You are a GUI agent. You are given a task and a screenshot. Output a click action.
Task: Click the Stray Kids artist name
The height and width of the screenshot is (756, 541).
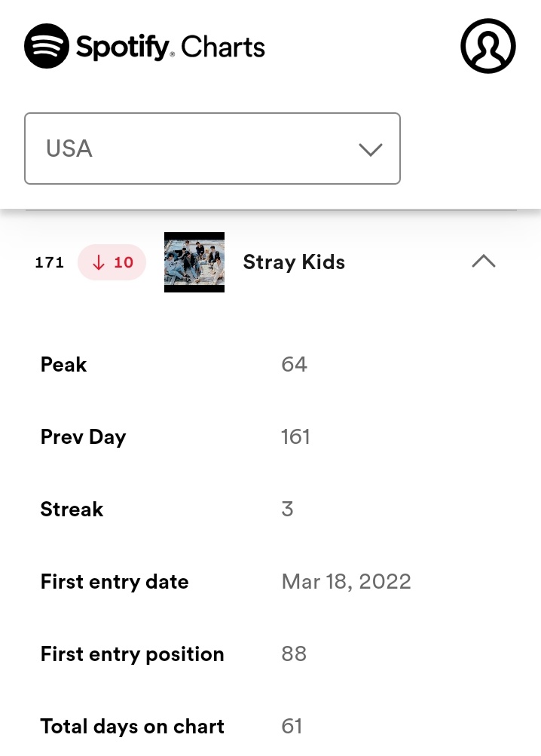click(x=294, y=263)
